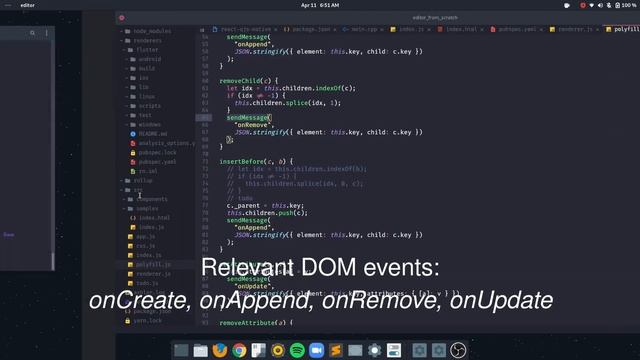Open the Files manager in the dock
Viewport: 640px width, 360px height.
click(x=200, y=350)
